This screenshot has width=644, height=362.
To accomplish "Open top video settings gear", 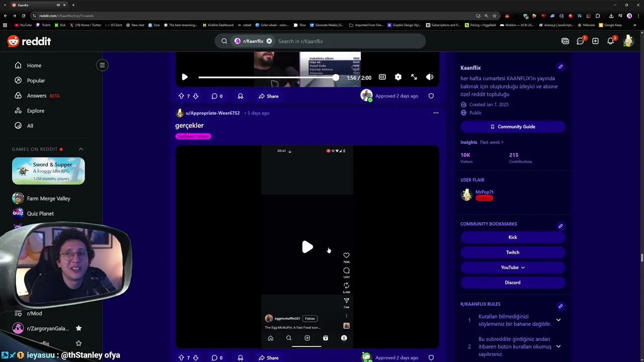I will click(x=398, y=77).
